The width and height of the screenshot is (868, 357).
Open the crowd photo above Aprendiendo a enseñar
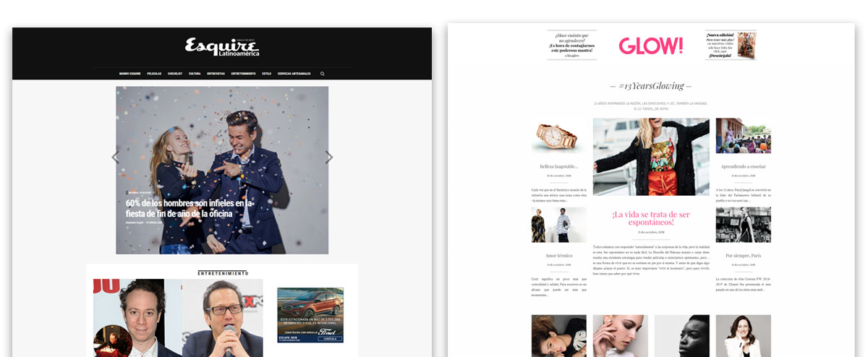(744, 136)
